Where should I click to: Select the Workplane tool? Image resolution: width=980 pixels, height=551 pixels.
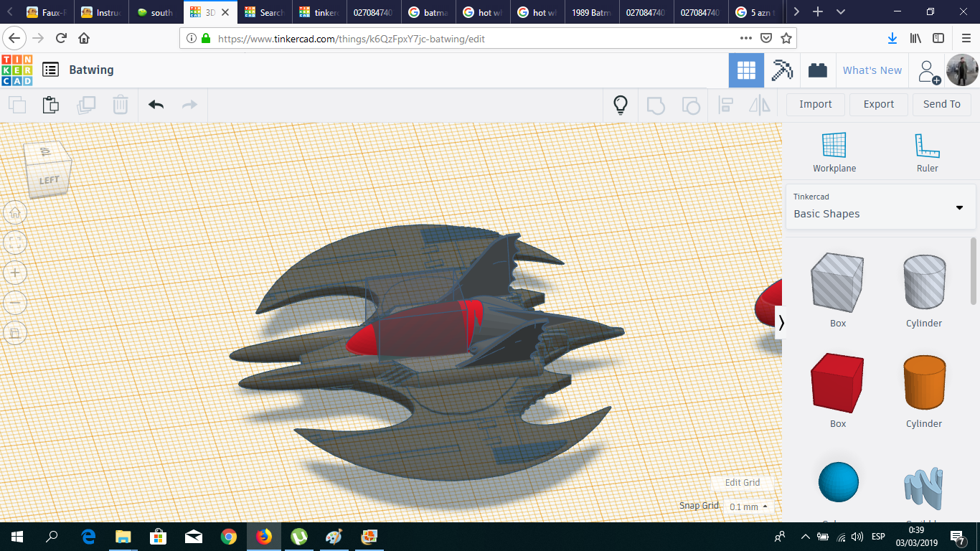tap(834, 152)
